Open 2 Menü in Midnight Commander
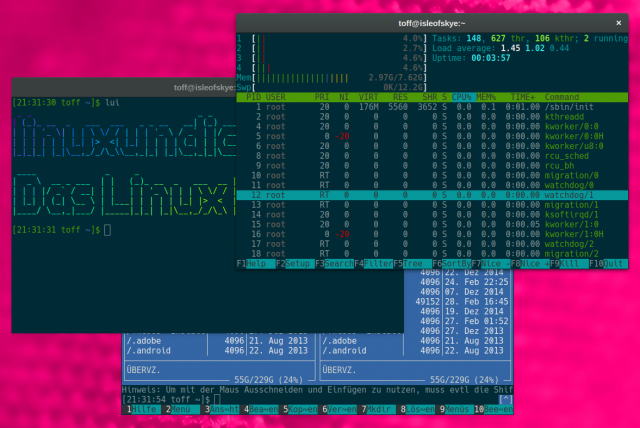 pyautogui.click(x=180, y=409)
